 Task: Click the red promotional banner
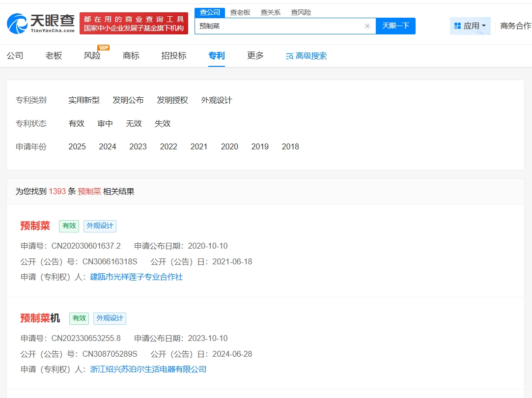(134, 24)
